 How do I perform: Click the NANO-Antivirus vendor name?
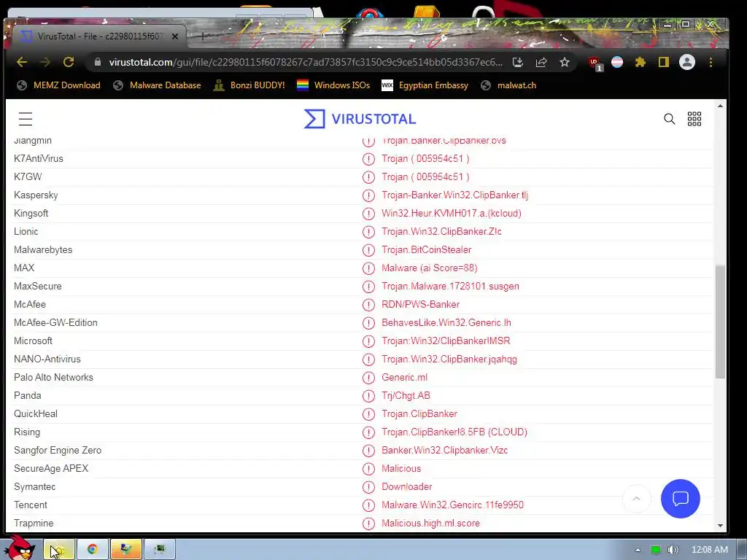47,359
